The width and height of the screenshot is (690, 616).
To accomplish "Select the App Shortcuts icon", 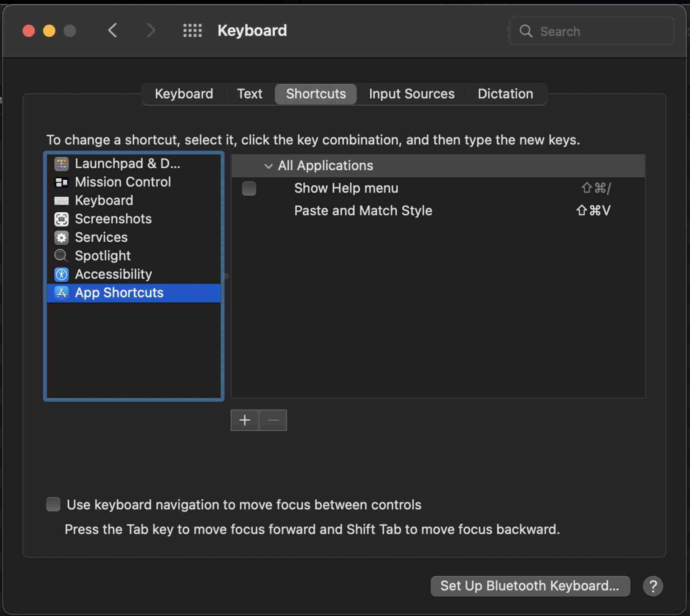I will tap(61, 292).
